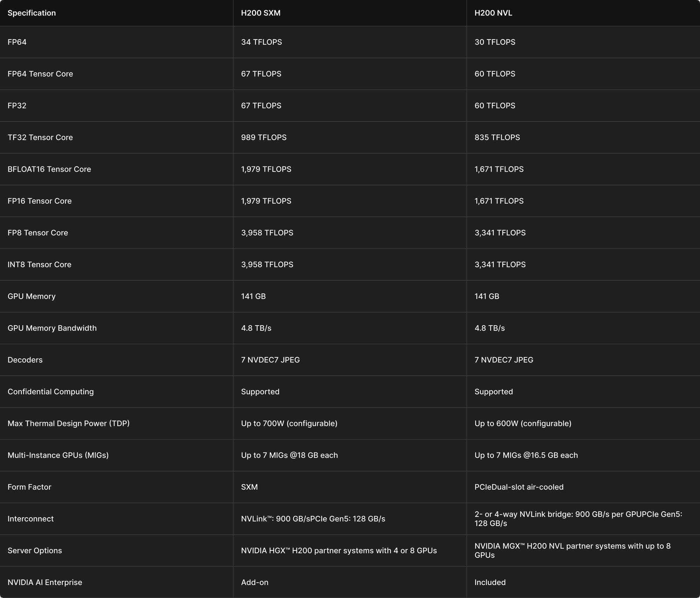The image size is (700, 598).
Task: Click 141 GB under H200 NVL
Action: [x=487, y=297]
